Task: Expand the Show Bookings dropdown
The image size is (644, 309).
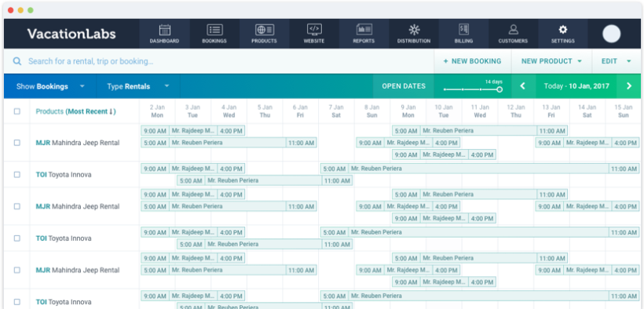Action: pyautogui.click(x=50, y=86)
